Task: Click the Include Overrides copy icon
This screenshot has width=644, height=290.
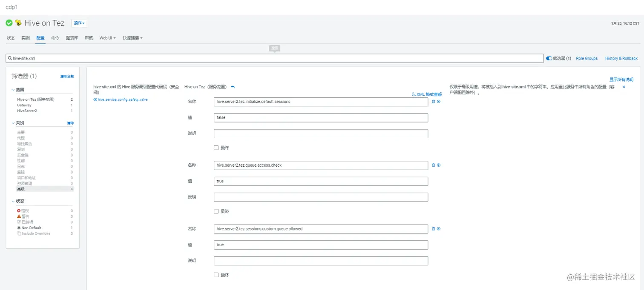Action: tap(19, 233)
